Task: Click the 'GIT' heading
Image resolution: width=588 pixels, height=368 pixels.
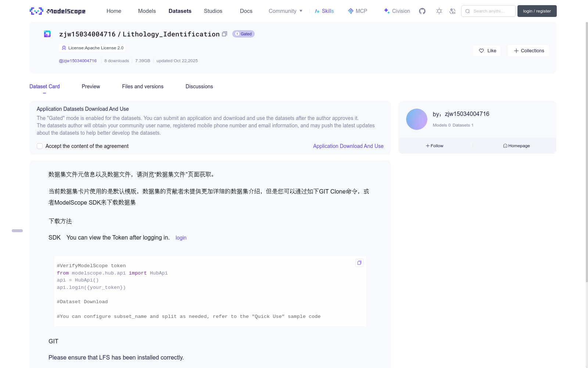Action: click(x=53, y=341)
